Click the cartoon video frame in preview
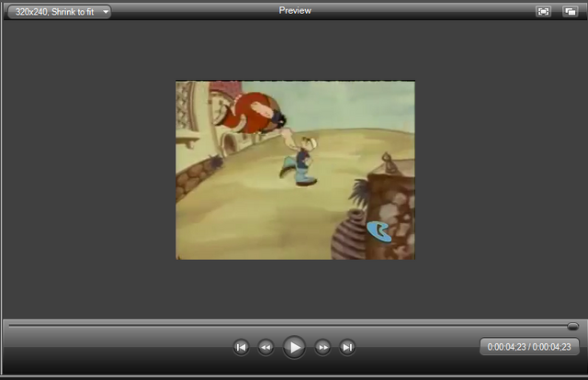The image size is (588, 380). (x=296, y=170)
